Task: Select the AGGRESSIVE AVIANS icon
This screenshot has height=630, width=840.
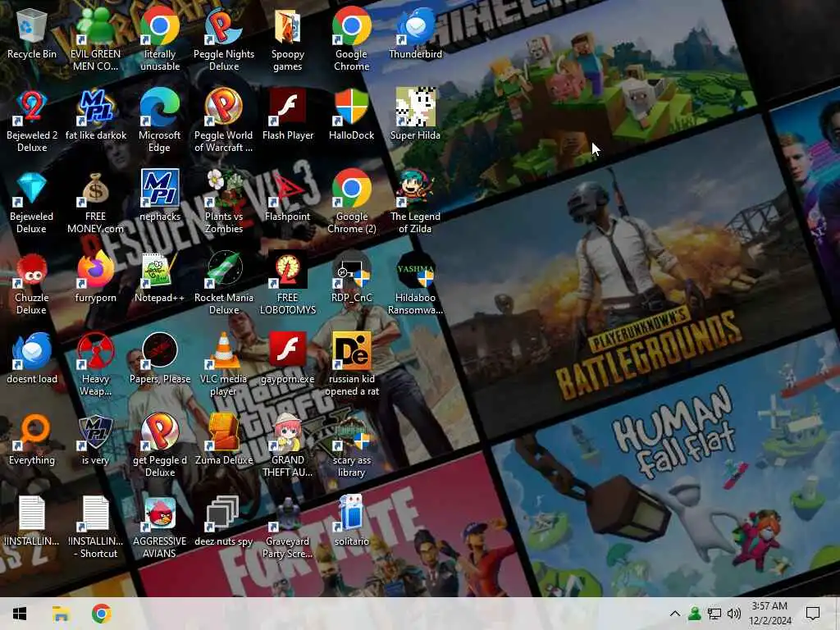Action: click(160, 514)
